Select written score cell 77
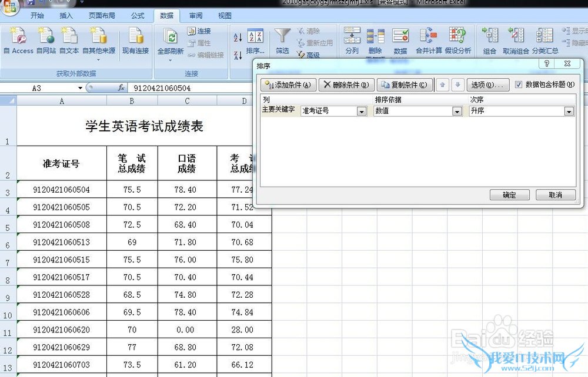The image size is (588, 377). tap(132, 348)
